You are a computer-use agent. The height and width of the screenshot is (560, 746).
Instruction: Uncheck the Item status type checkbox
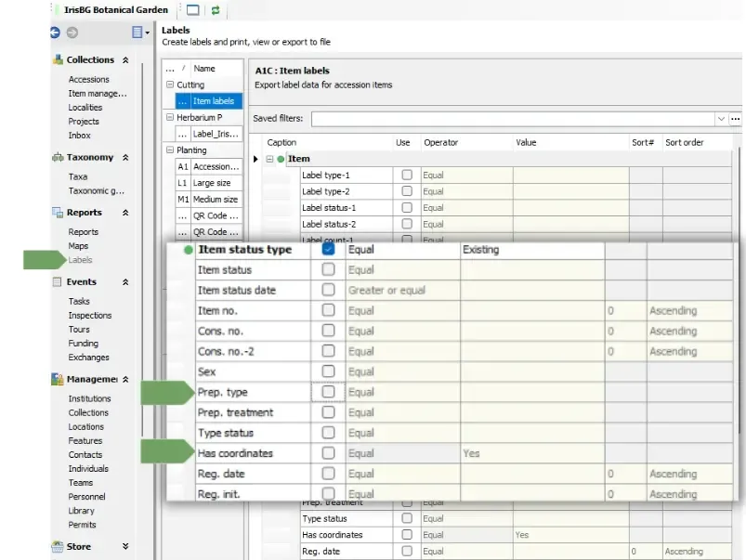[328, 249]
